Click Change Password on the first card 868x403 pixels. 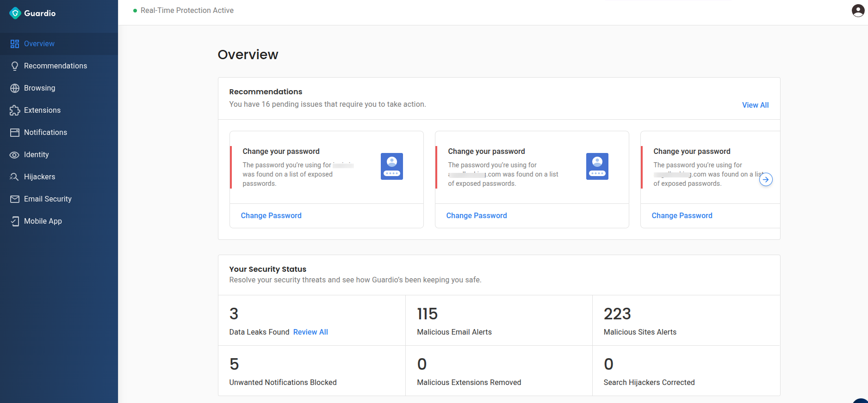pos(271,216)
